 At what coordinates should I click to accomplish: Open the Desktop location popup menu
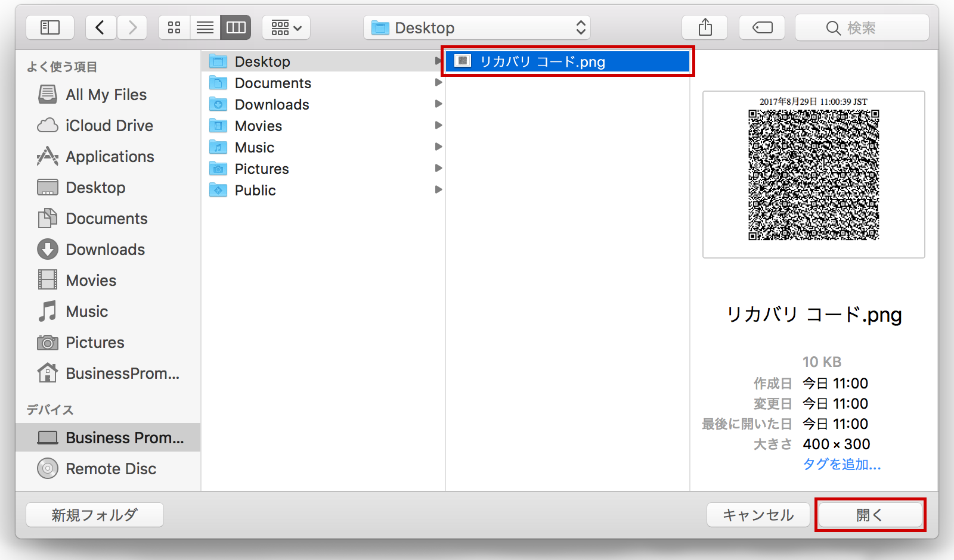(477, 27)
